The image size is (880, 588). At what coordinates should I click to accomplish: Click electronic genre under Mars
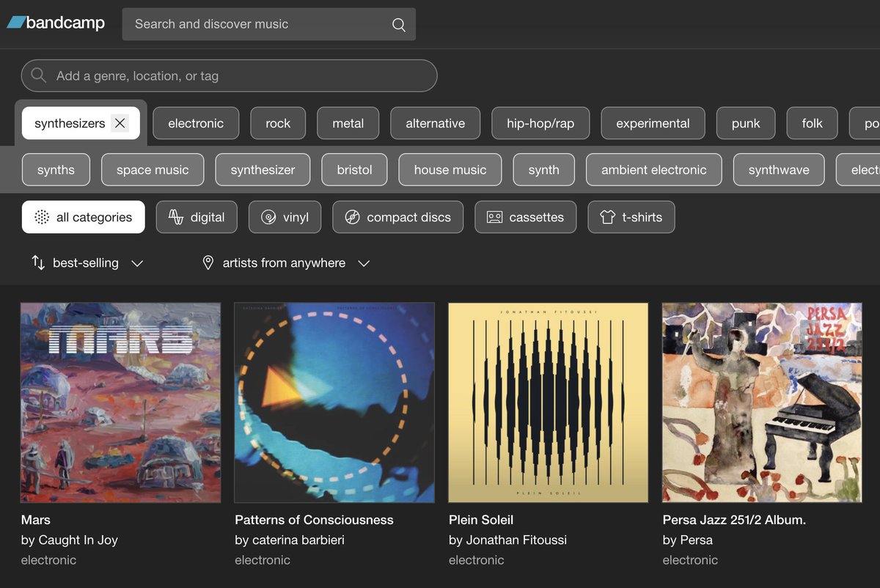48,560
